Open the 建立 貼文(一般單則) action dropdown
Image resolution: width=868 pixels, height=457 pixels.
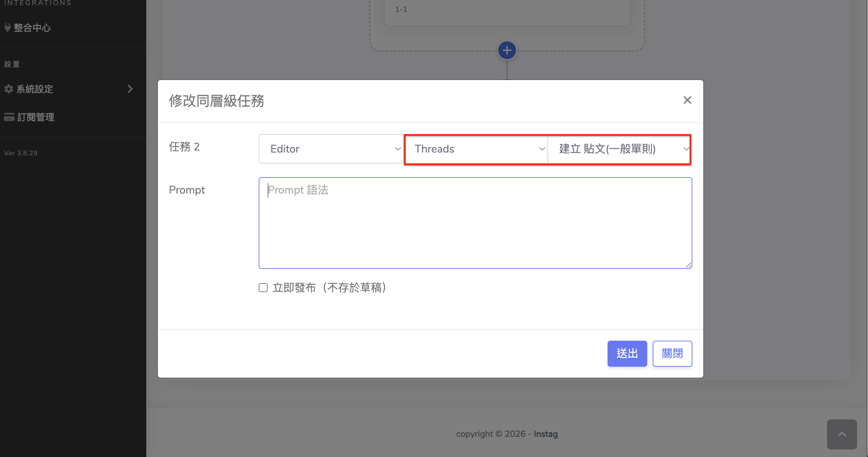click(619, 149)
